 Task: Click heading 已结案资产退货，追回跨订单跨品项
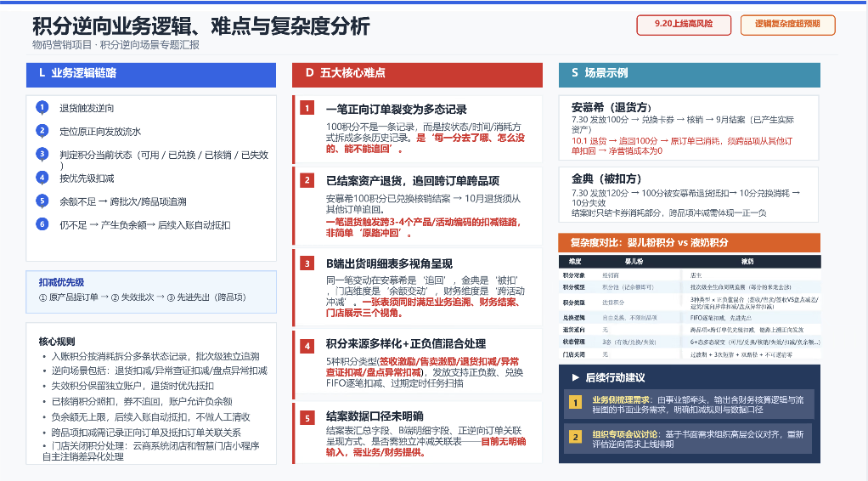[x=413, y=181]
